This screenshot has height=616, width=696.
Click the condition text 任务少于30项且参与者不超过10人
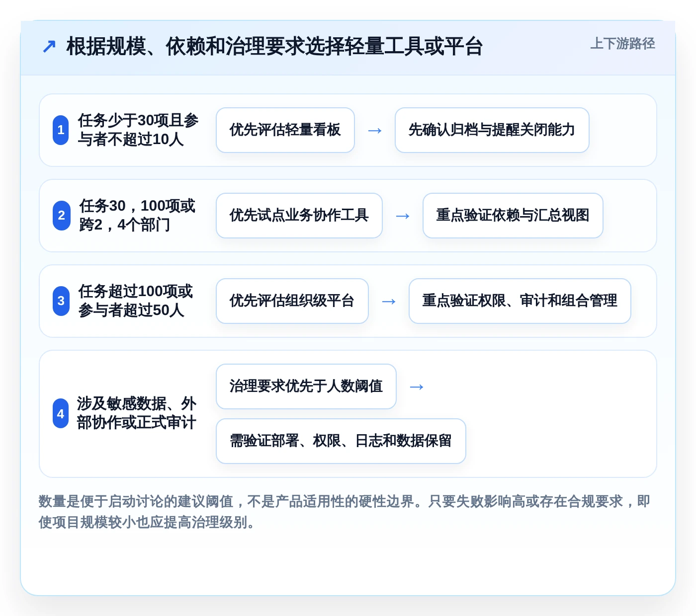138,130
